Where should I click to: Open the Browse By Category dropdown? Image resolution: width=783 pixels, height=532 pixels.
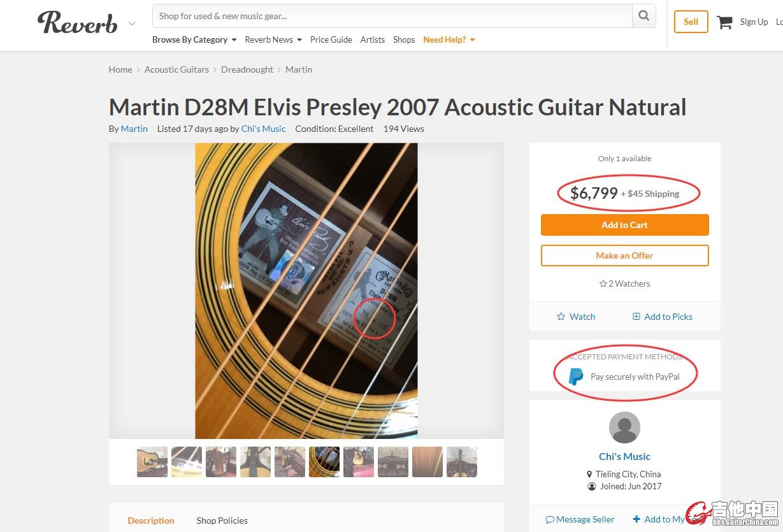pos(194,40)
